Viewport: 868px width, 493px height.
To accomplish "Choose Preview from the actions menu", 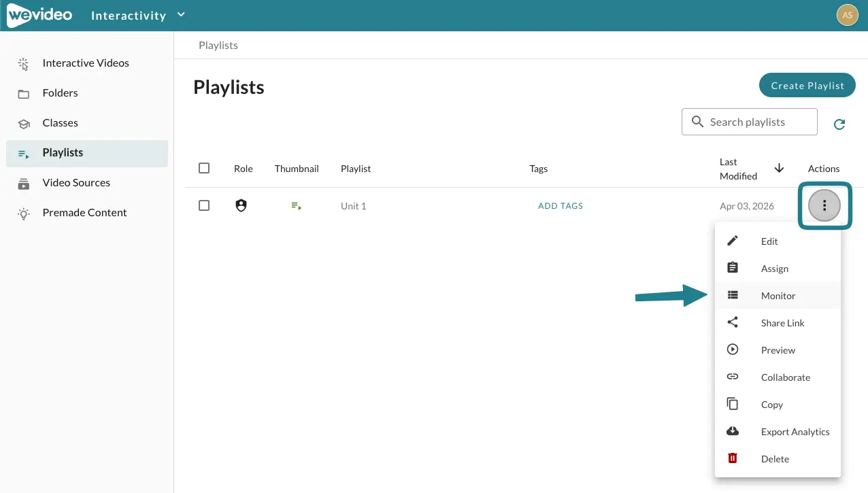I will click(x=778, y=350).
